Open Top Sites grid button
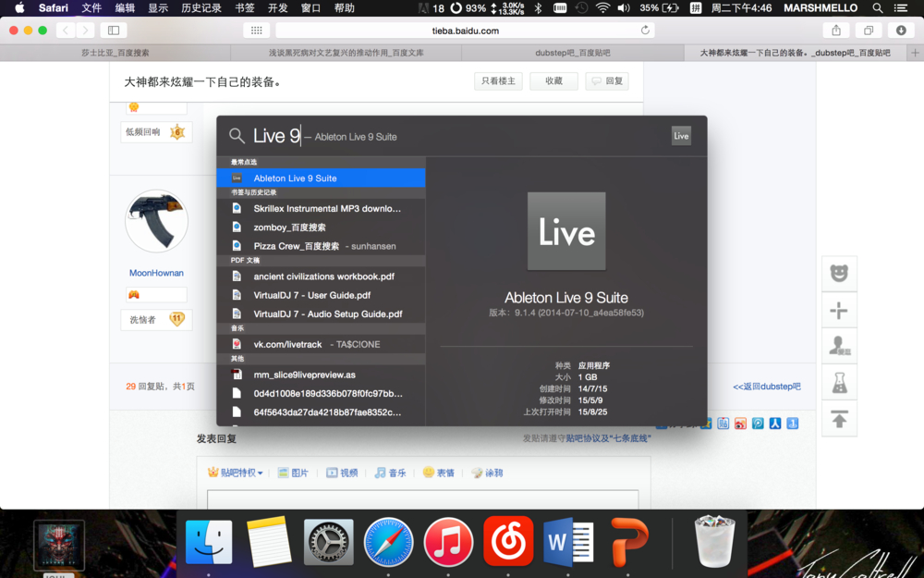 click(x=256, y=31)
